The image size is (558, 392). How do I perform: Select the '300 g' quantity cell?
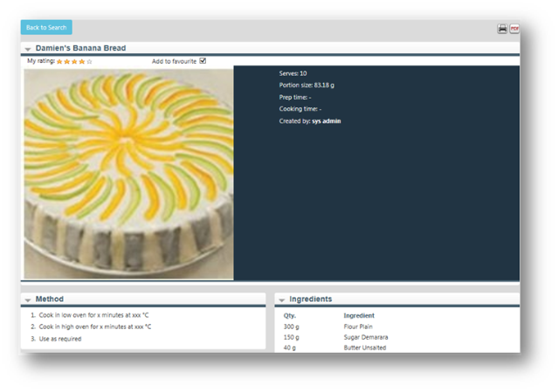[291, 327]
